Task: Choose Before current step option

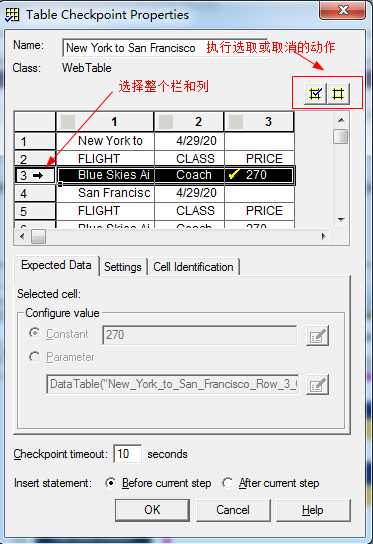Action: pyautogui.click(x=110, y=483)
